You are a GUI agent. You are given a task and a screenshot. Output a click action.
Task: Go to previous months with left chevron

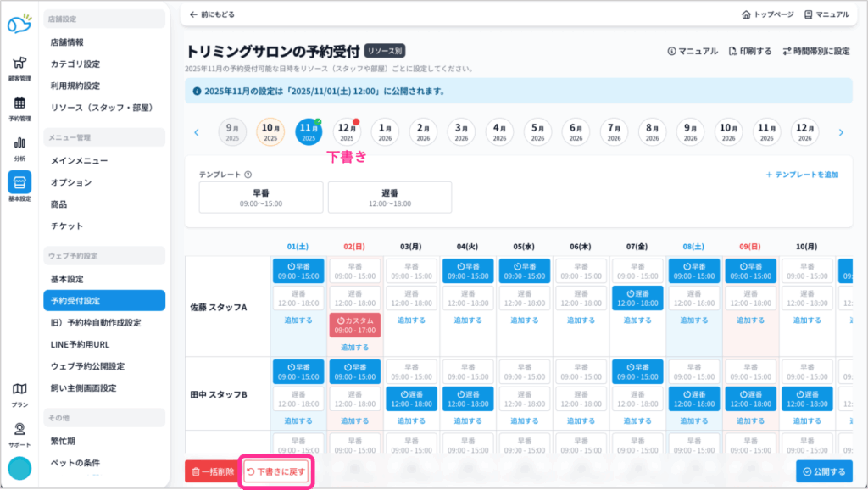[x=197, y=132]
